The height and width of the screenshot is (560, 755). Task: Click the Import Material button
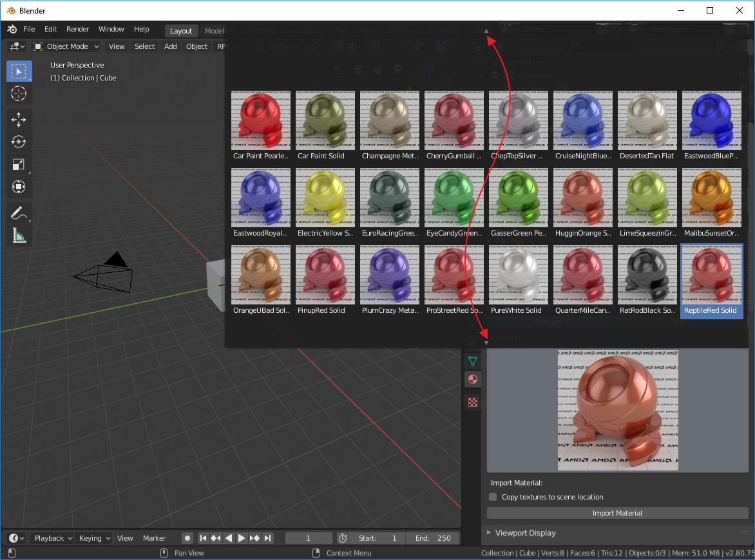click(617, 513)
